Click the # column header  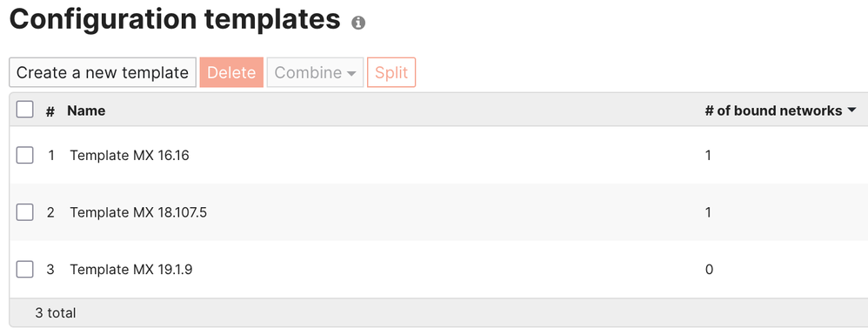tap(50, 111)
